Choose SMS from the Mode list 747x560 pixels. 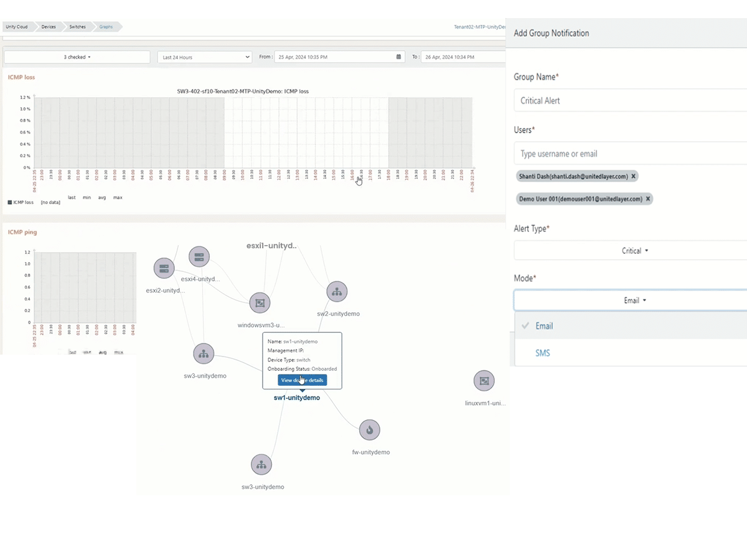pos(542,353)
